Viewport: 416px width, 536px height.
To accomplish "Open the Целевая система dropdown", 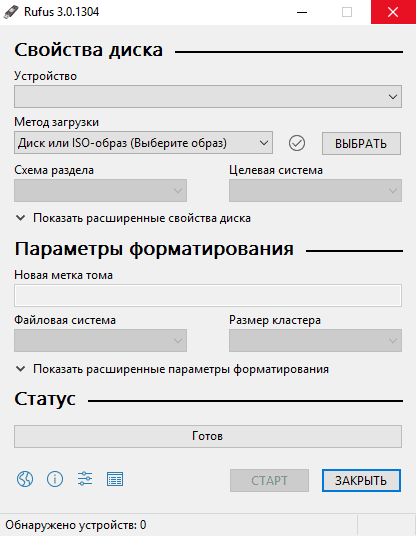I will pyautogui.click(x=315, y=190).
